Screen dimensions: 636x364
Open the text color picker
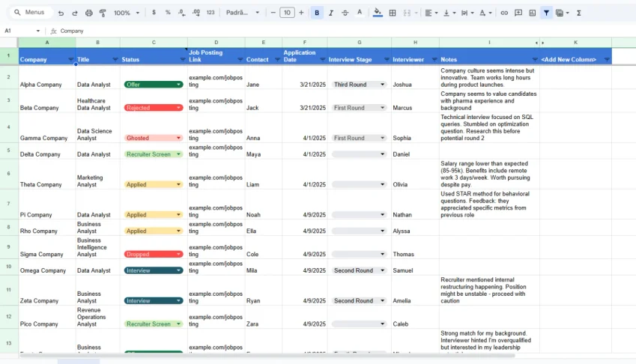[x=360, y=13]
